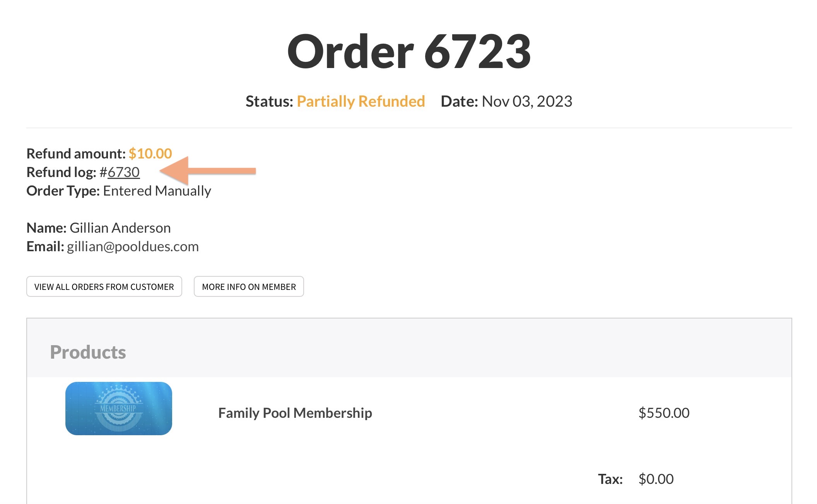Click the $0.00 tax amount

(656, 479)
